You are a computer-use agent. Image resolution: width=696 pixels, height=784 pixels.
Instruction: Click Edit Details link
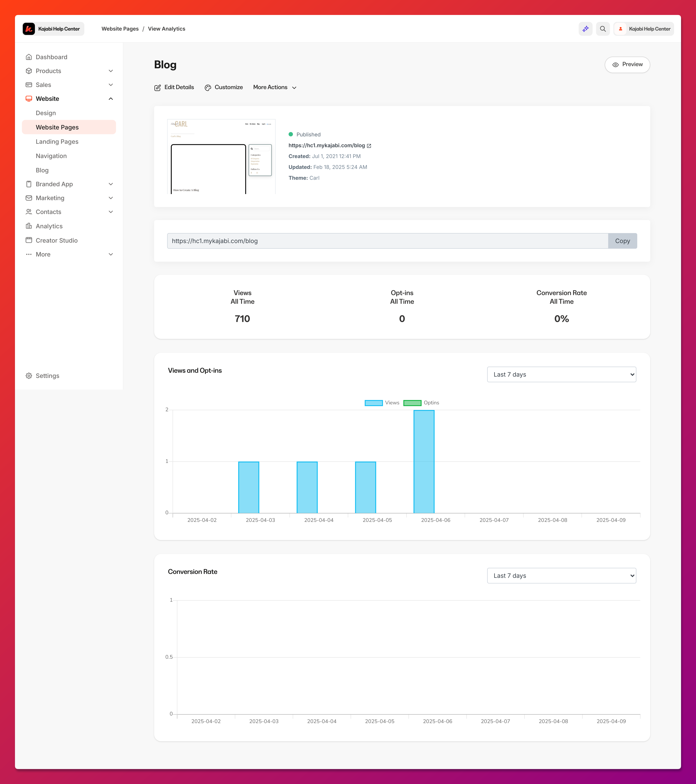click(174, 87)
